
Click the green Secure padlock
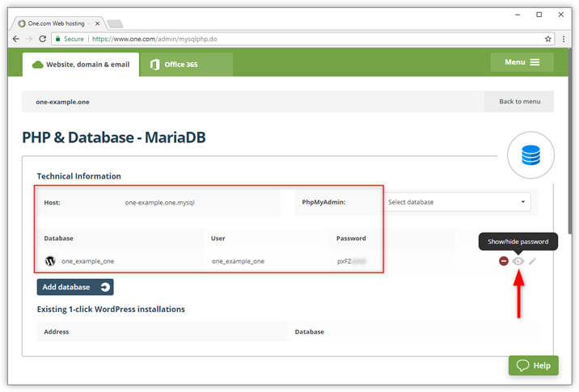pyautogui.click(x=57, y=39)
